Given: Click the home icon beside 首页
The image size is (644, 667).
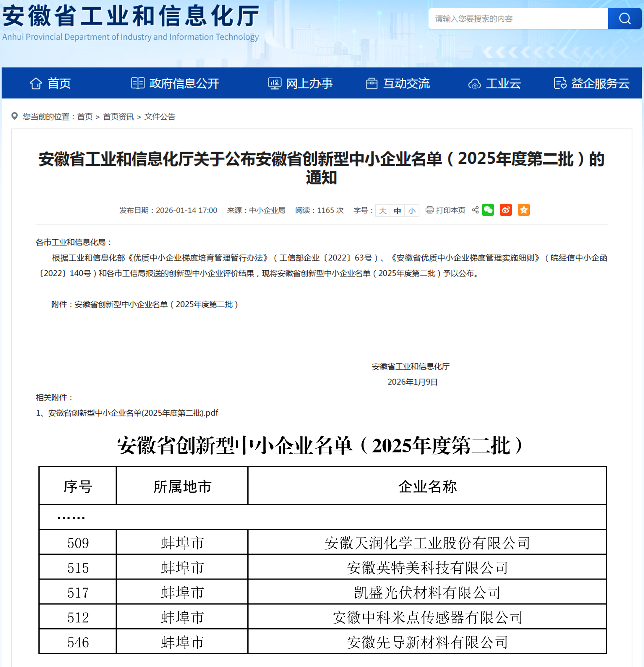Looking at the screenshot, I should [36, 83].
